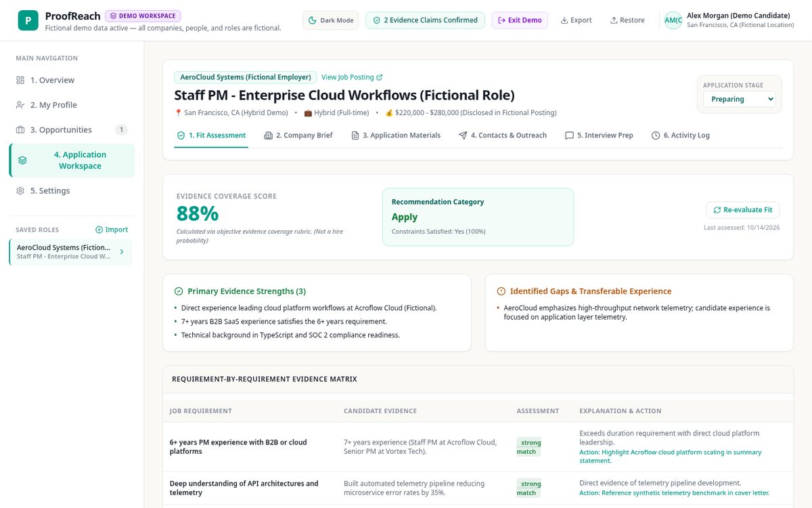Click the Reference synthetic telemetry benchmark action text

pos(674,493)
